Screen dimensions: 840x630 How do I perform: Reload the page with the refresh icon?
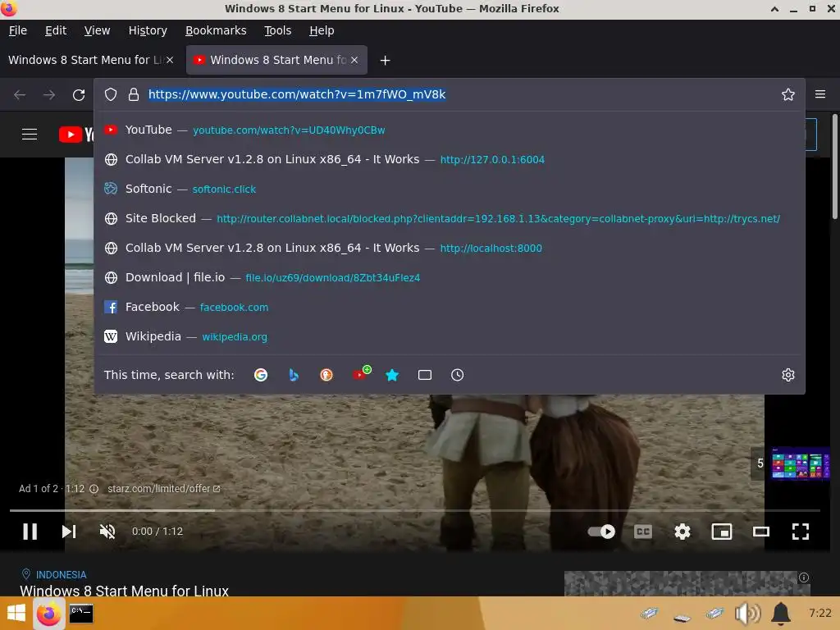coord(79,95)
